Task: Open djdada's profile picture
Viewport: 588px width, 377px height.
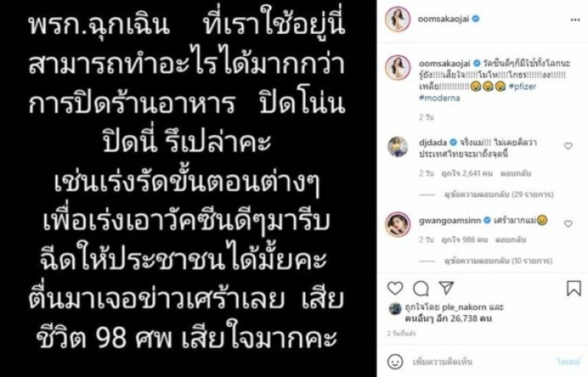Action: [398, 147]
